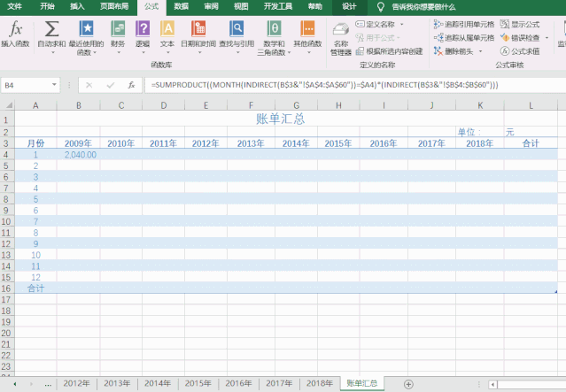Select the 账单汇总 title cell
Image resolution: width=566 pixels, height=392 pixels.
281,119
